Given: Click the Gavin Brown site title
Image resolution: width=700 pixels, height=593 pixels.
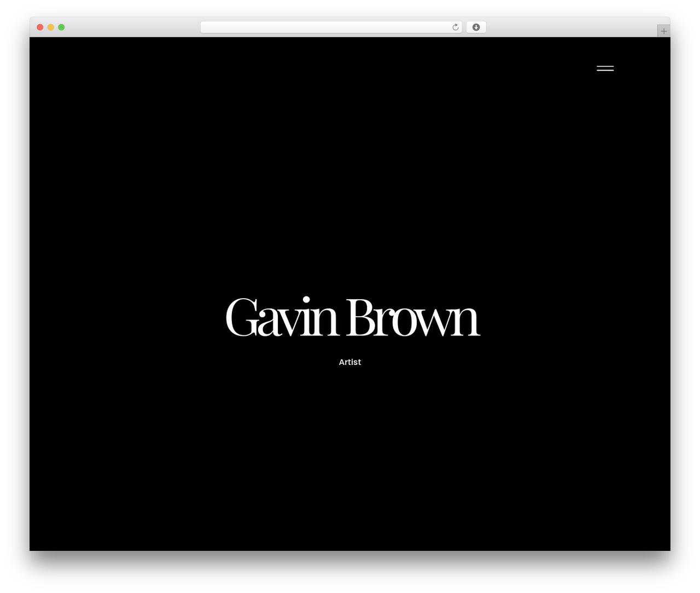Looking at the screenshot, I should tap(353, 317).
